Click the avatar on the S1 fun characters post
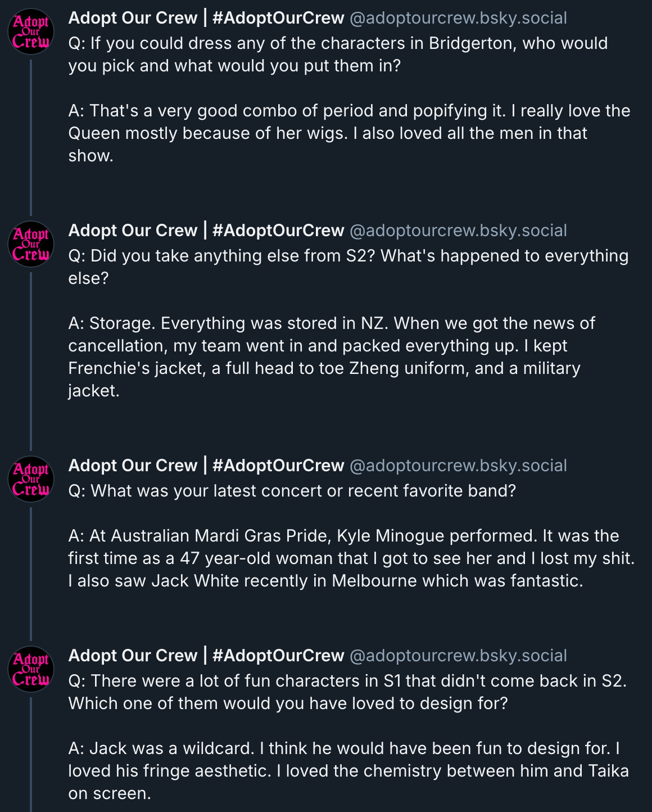This screenshot has width=652, height=812. coord(31,669)
